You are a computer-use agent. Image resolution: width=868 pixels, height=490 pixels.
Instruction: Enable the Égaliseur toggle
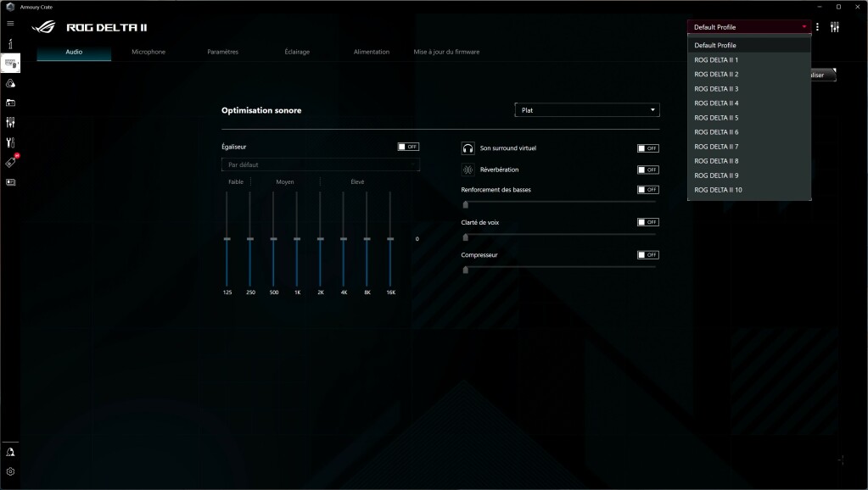(x=408, y=147)
